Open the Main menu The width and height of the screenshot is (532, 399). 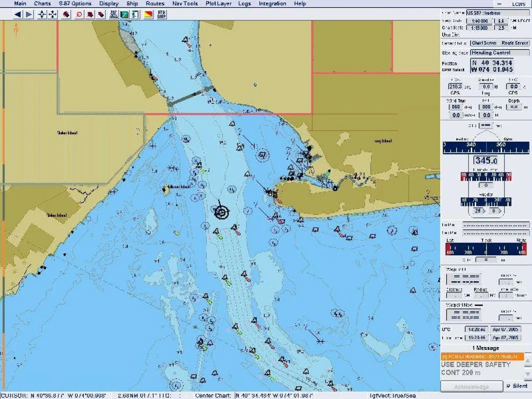tap(20, 3)
